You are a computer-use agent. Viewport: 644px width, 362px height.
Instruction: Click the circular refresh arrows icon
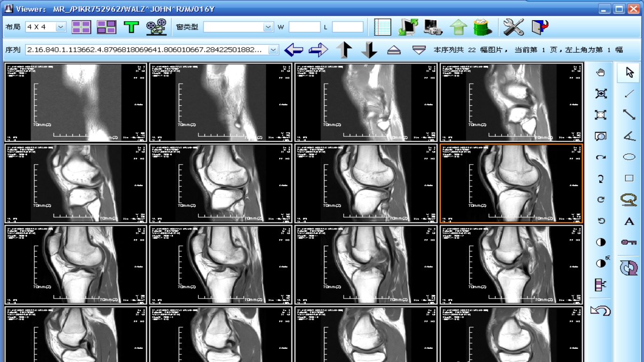tap(629, 268)
